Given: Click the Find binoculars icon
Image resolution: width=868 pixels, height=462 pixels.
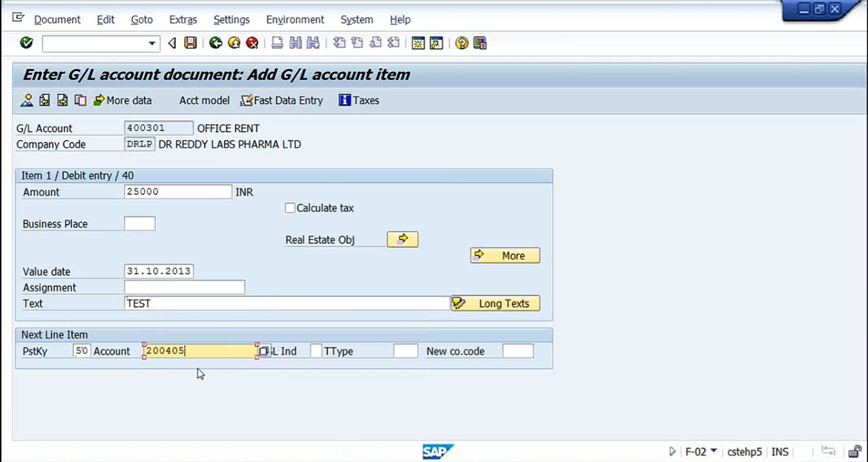Looking at the screenshot, I should (295, 43).
